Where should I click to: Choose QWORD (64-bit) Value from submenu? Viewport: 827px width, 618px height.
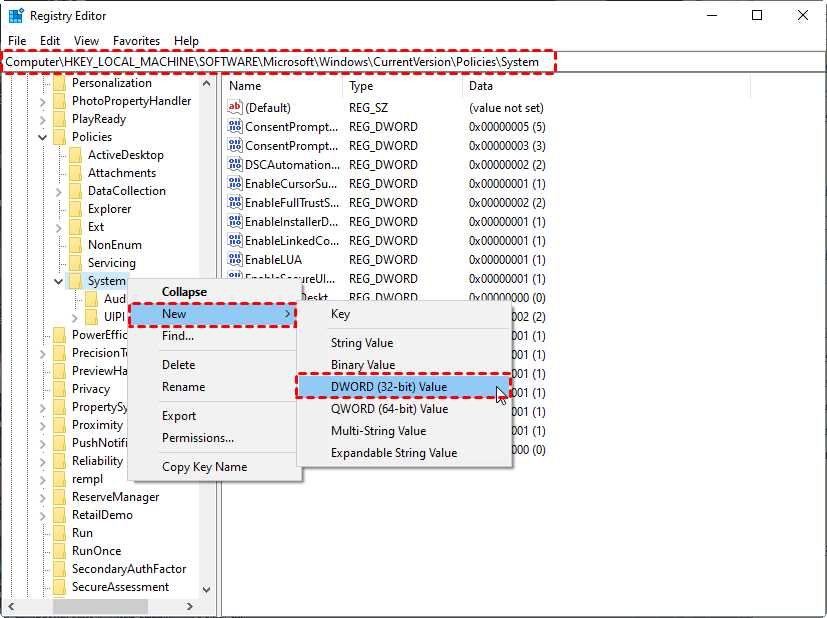coord(404,409)
